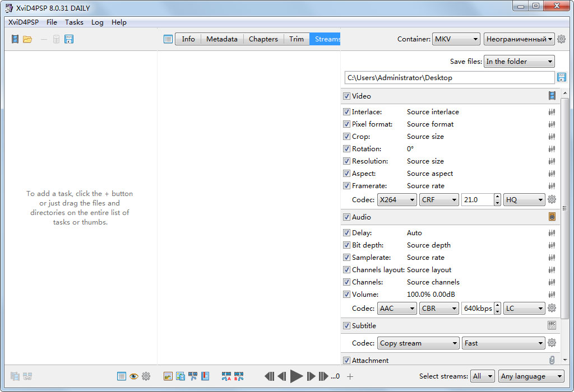Open the Tasks menu
This screenshot has height=392, width=574.
tap(74, 22)
